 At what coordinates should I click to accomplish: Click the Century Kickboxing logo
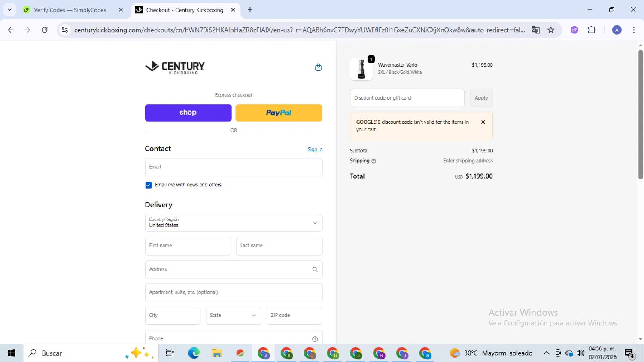[x=175, y=67]
